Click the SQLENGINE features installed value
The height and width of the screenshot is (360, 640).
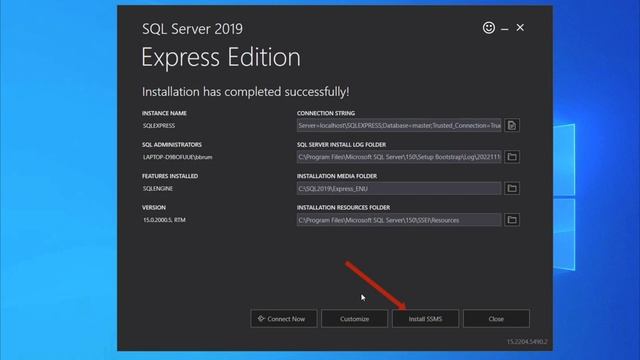click(x=158, y=189)
